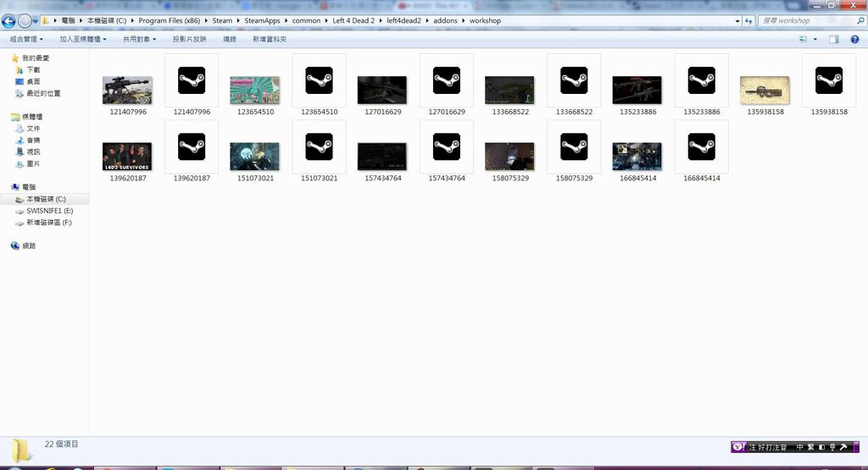Select the 151073021 character image thumbnail
The width and height of the screenshot is (868, 470).
coord(255,157)
